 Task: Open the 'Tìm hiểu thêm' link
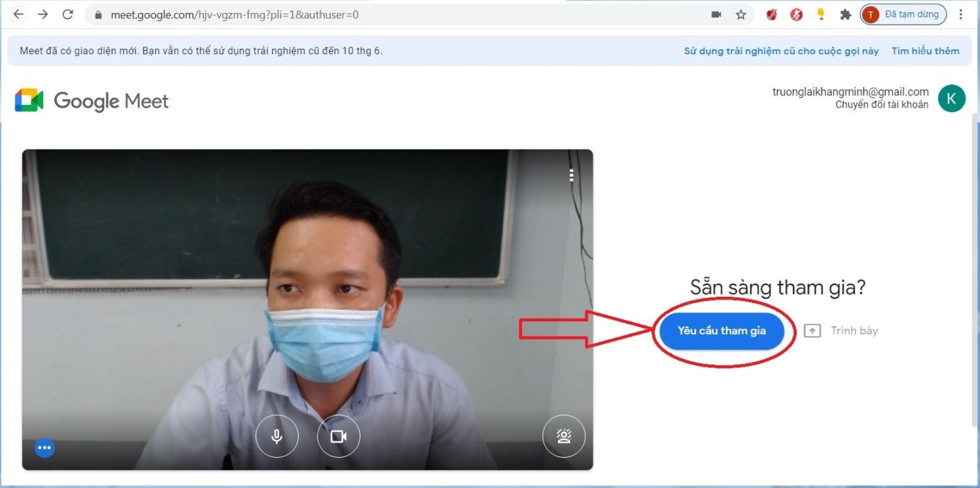click(925, 51)
